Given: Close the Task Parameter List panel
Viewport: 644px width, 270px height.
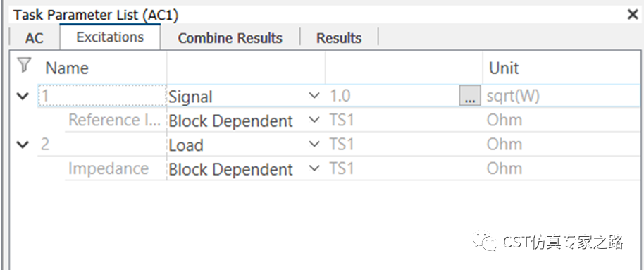Looking at the screenshot, I should pos(633,15).
